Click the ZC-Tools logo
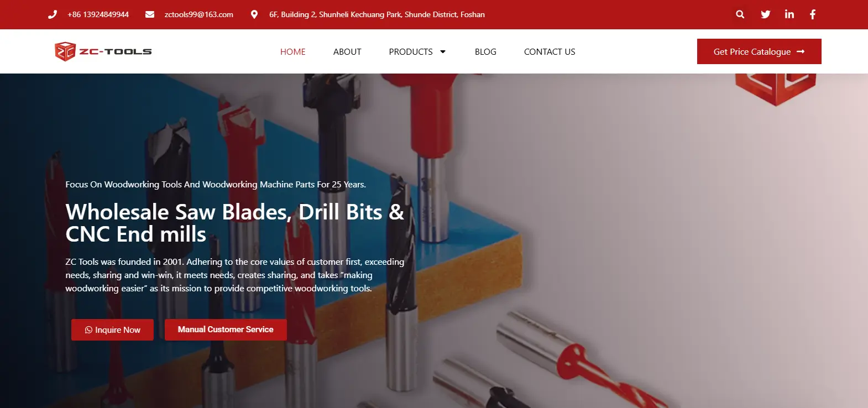The image size is (868, 408). point(103,51)
